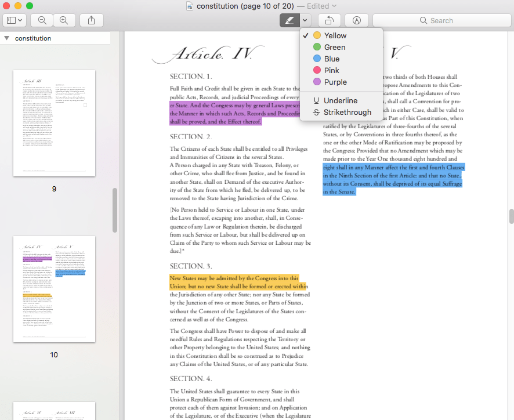Open the Markup toolbar
The width and height of the screenshot is (514, 420).
(x=357, y=20)
